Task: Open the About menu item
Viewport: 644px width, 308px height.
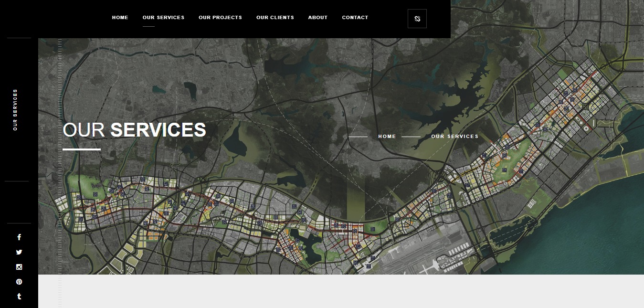Action: 317,18
